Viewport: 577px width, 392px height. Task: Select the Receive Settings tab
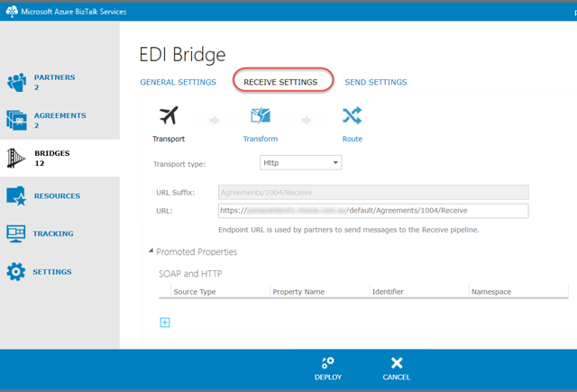pyautogui.click(x=280, y=82)
